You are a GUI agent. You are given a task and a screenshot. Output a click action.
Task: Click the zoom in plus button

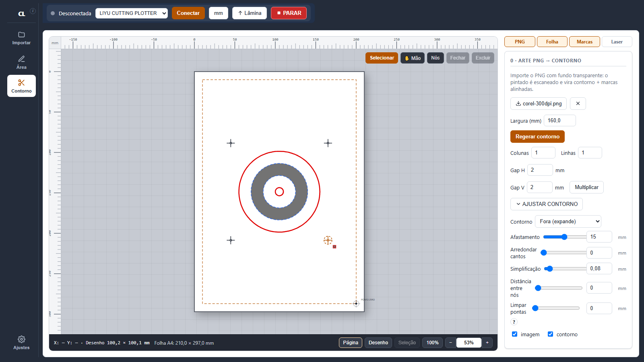[x=487, y=343]
